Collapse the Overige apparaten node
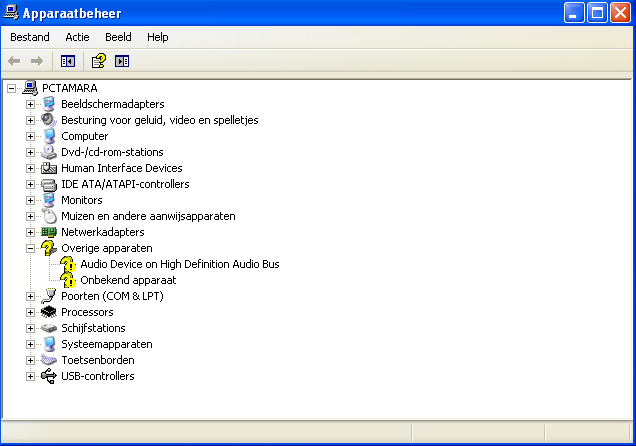Image resolution: width=636 pixels, height=446 pixels. click(x=30, y=249)
